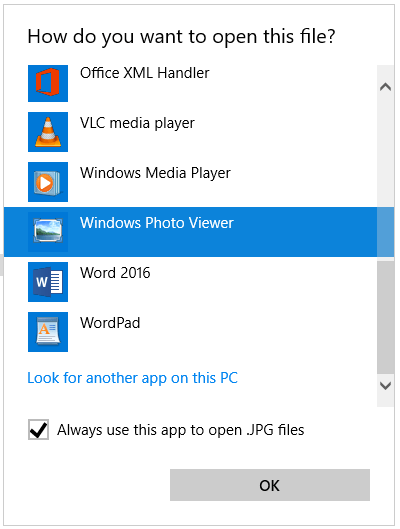Pick the Windows Media Player icon

click(x=48, y=182)
